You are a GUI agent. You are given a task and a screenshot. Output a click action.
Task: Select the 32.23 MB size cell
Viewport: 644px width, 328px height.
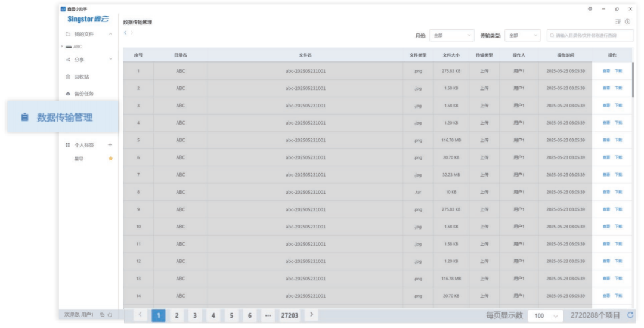pos(451,175)
